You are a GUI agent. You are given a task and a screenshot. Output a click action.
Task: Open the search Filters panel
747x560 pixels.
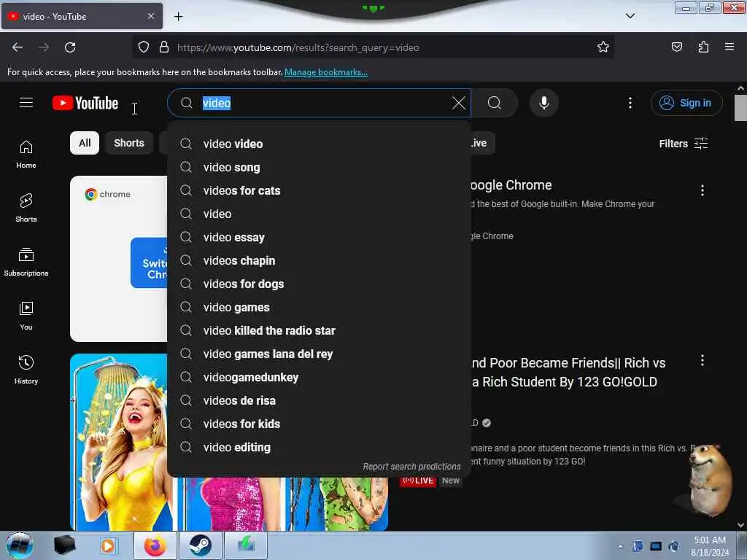click(683, 144)
